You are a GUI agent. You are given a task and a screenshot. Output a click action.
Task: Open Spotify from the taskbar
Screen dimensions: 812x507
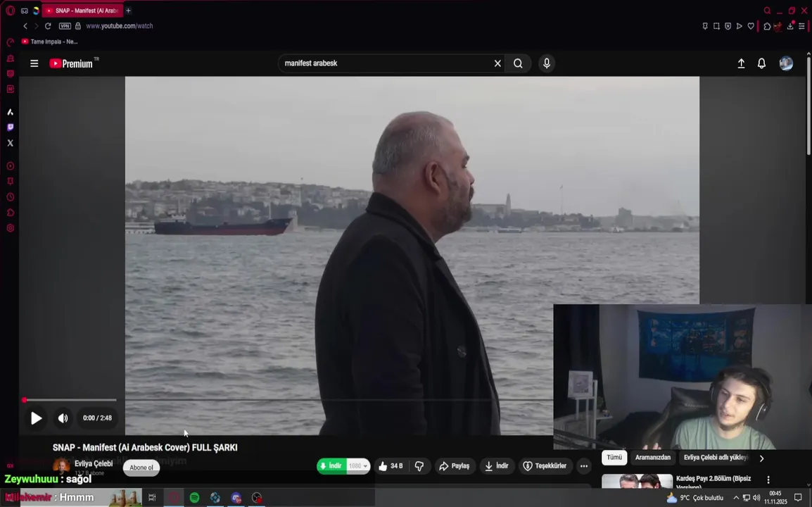195,498
